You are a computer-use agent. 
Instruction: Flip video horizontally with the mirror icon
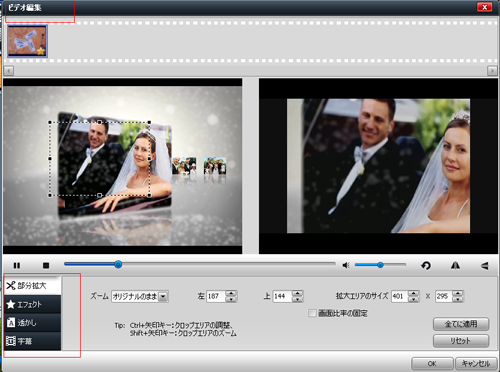(x=455, y=265)
